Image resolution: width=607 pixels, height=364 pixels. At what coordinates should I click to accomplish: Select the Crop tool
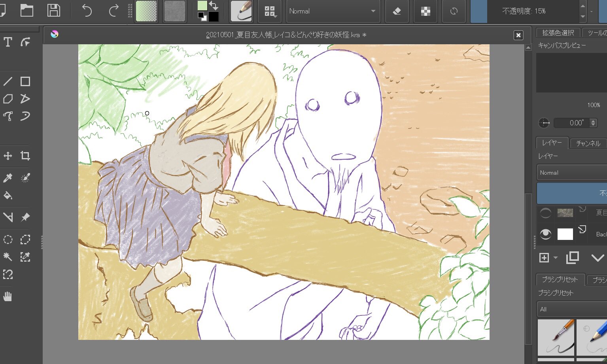(25, 155)
